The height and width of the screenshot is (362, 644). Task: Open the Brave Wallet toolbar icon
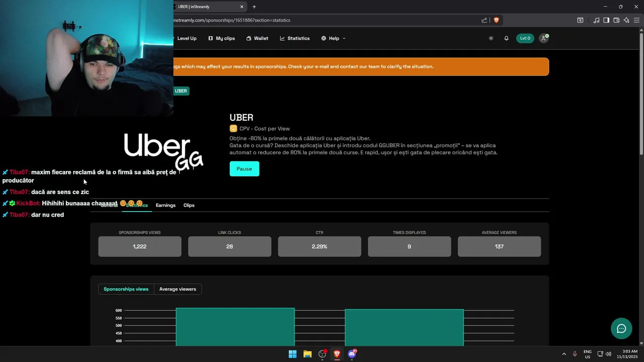pyautogui.click(x=616, y=20)
